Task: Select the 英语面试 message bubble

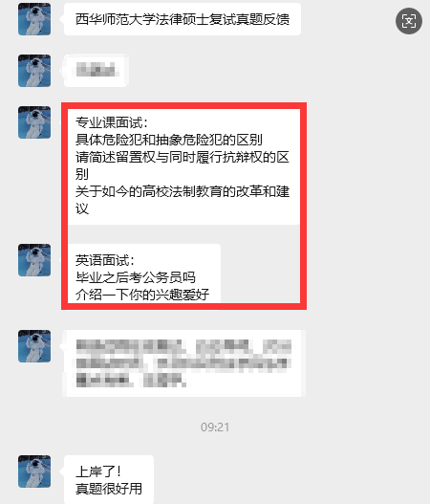Action: 144,274
